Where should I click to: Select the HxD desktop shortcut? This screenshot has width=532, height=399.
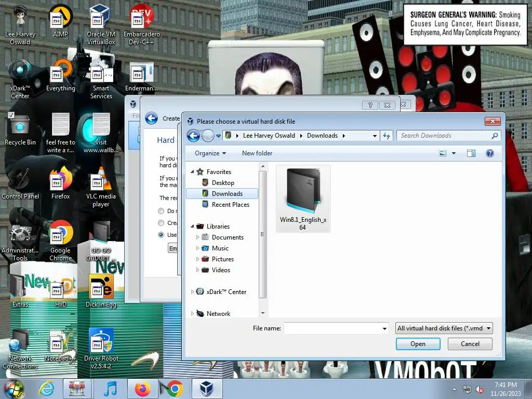point(60,291)
